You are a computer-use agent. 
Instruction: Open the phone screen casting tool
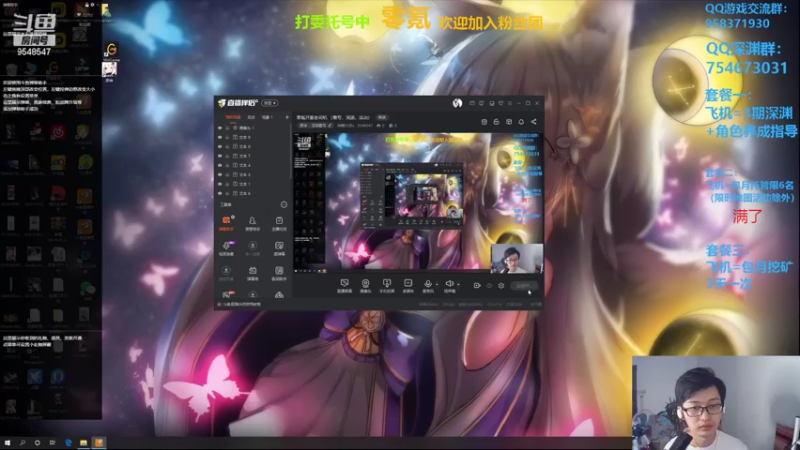point(387,285)
